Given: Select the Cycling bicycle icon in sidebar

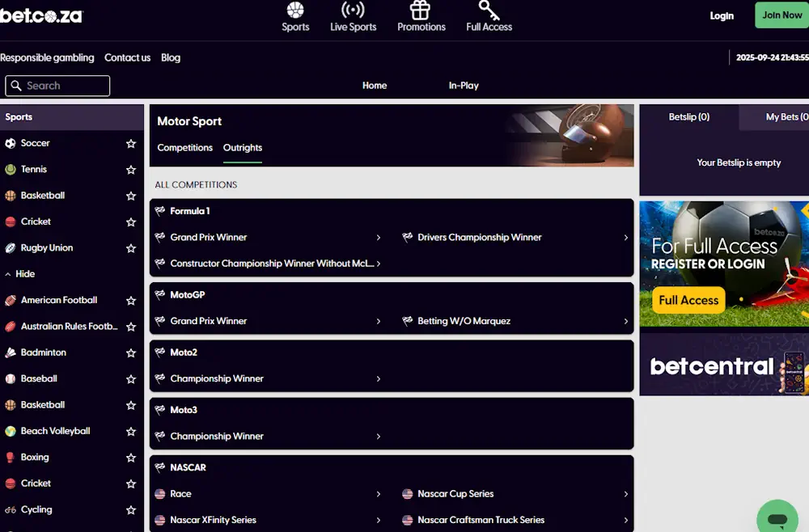Looking at the screenshot, I should point(11,510).
